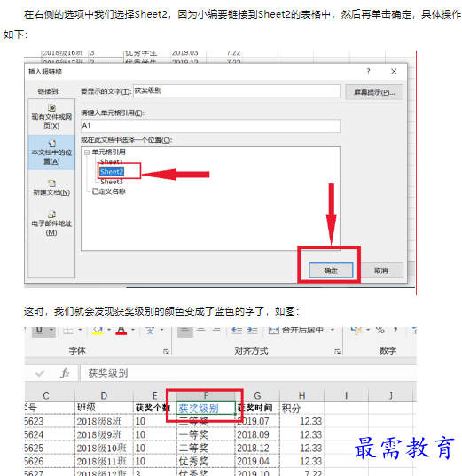
Task: Open the phonetic guide dropdown arrow
Action: (x=162, y=330)
